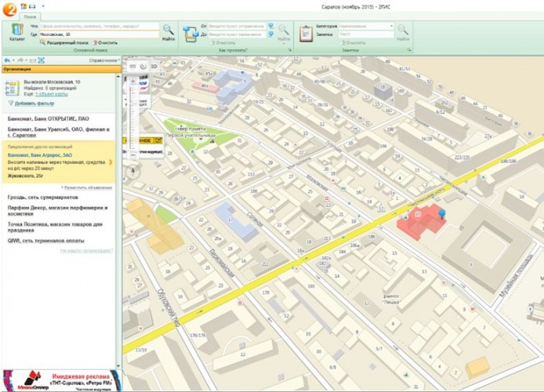Click Добавить фильтр link
The height and width of the screenshot is (392, 544).
pyautogui.click(x=32, y=103)
